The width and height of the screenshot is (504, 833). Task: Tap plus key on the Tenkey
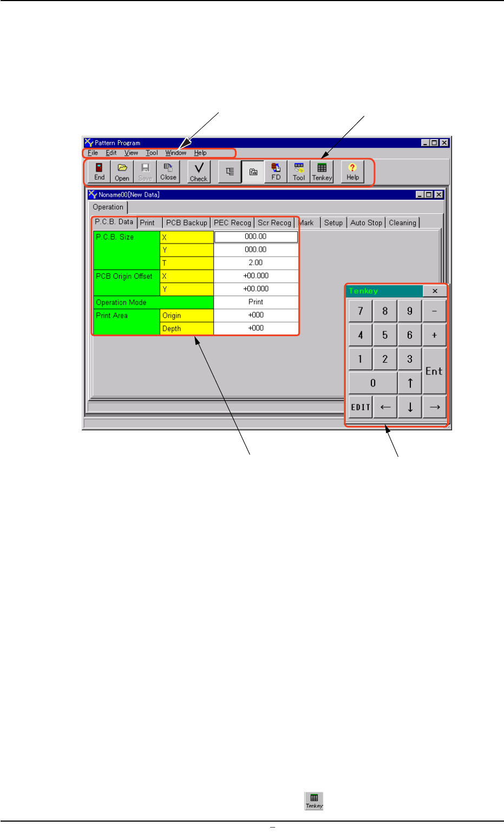[434, 335]
